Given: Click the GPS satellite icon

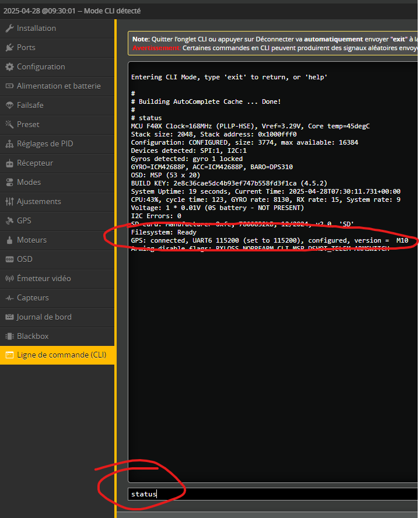Looking at the screenshot, I should pos(9,221).
